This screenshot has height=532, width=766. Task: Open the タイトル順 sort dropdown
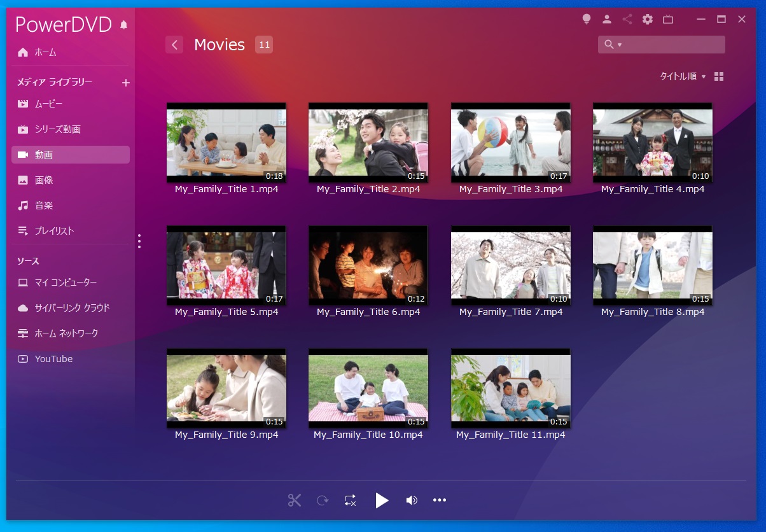(x=682, y=76)
